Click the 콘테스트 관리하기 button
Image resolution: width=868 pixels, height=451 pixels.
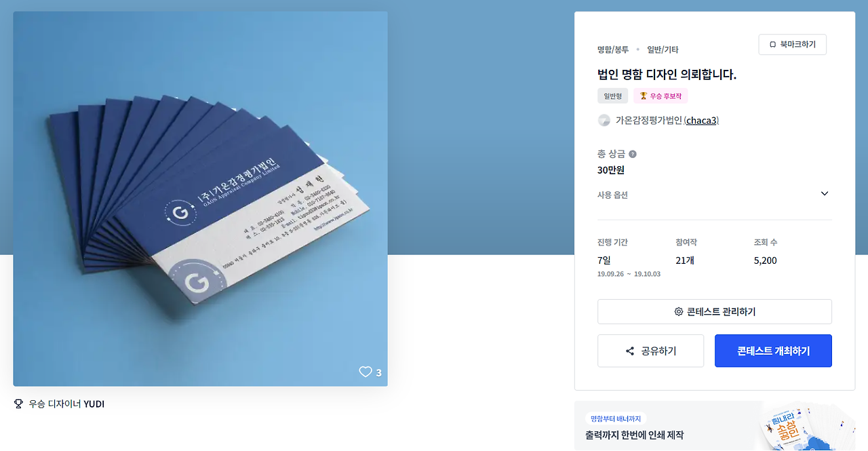(715, 312)
